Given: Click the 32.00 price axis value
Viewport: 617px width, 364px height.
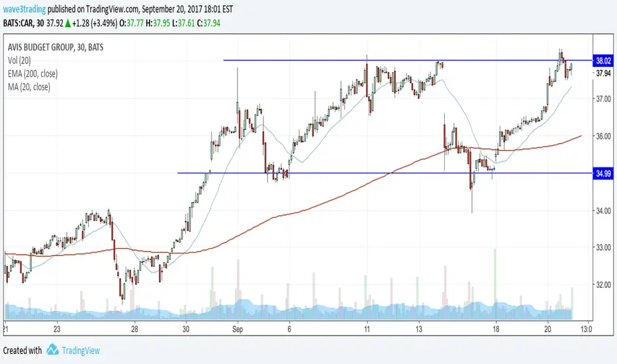Looking at the screenshot, I should 603,285.
